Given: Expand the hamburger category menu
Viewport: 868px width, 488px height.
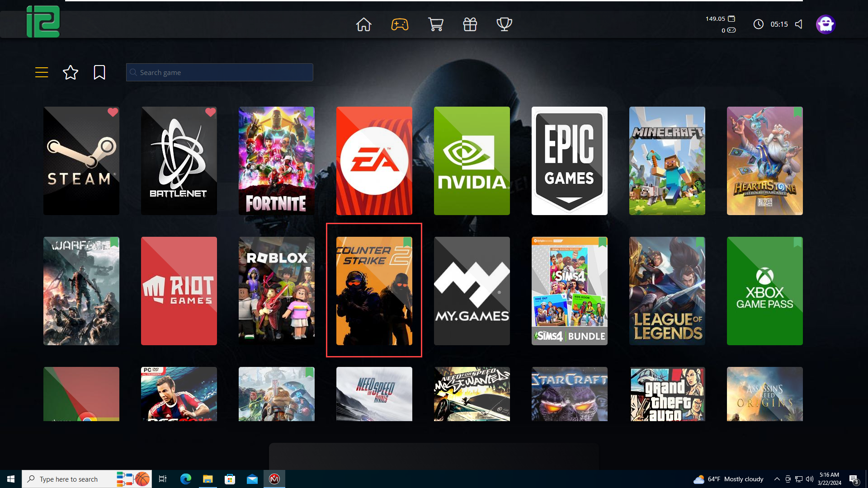Looking at the screenshot, I should pos(42,72).
